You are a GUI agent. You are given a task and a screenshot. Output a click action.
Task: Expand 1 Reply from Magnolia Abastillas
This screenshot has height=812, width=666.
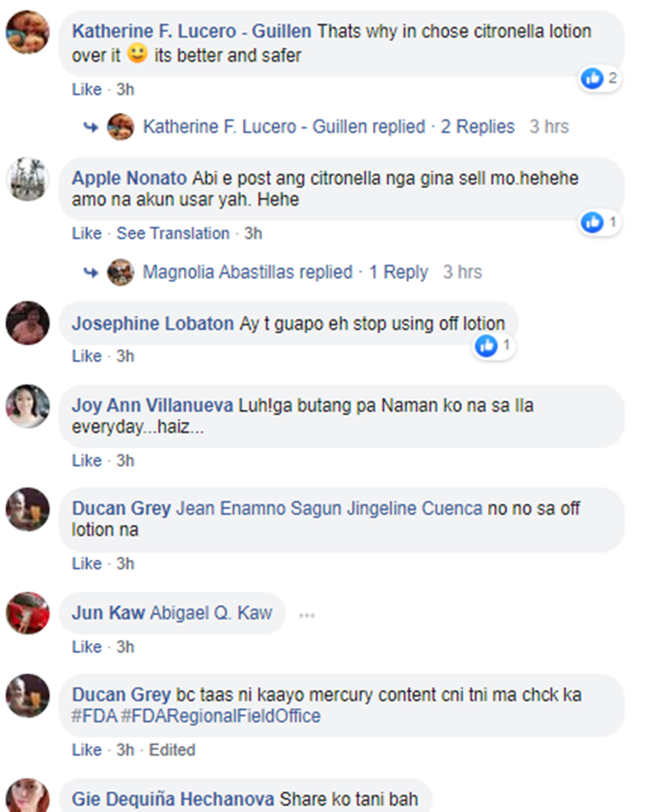399,273
